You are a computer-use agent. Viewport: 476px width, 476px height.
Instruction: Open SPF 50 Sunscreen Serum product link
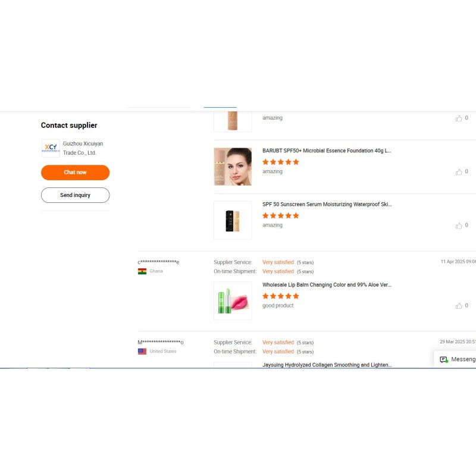[x=327, y=204]
